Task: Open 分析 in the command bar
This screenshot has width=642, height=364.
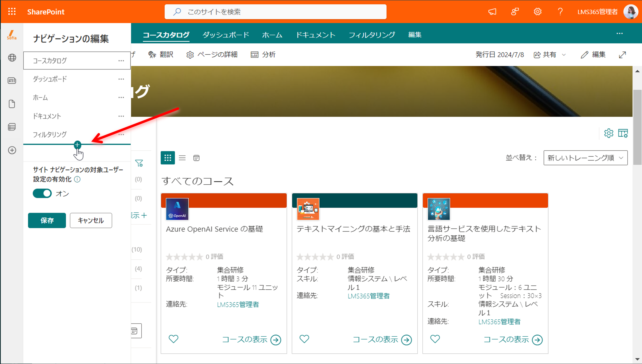Action: click(x=263, y=54)
